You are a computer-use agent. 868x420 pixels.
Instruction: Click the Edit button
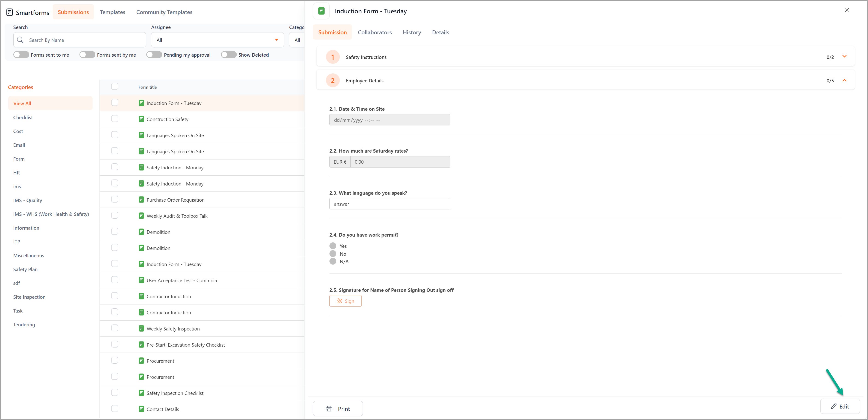(840, 406)
